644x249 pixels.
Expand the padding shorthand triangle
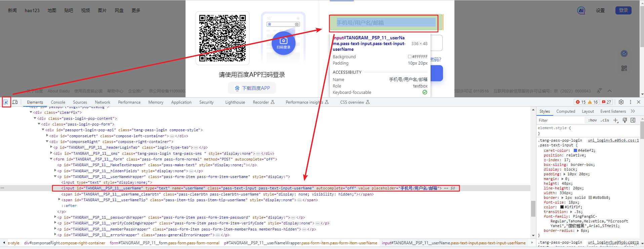coord(564,174)
